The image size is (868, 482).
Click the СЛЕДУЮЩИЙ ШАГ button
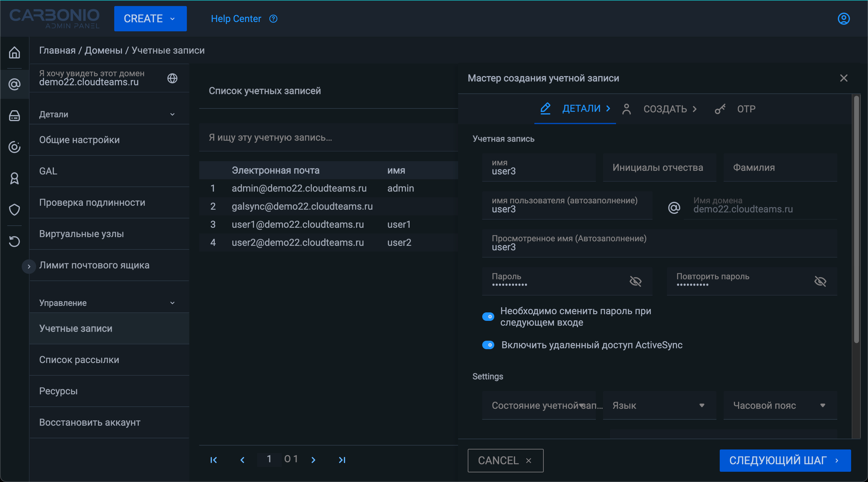785,460
